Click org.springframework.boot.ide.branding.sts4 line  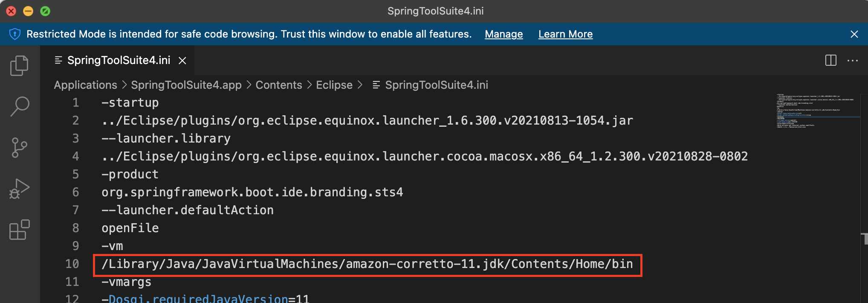tap(252, 192)
